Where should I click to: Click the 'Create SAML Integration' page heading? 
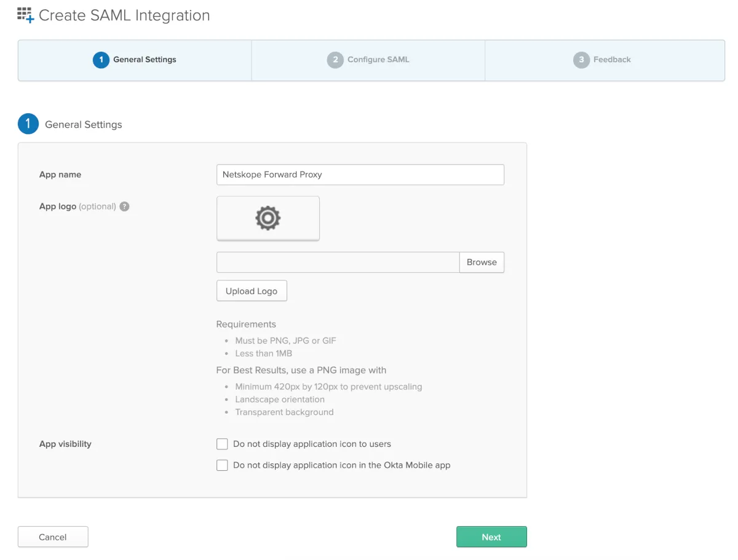coord(124,15)
